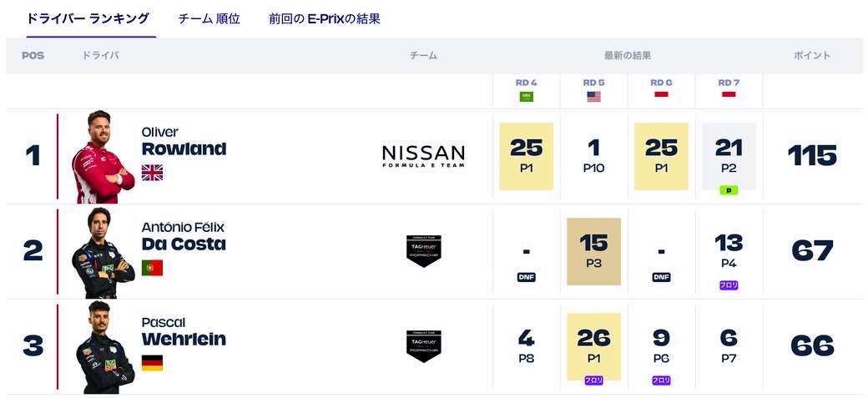The height and width of the screenshot is (398, 868).
Task: Click Oliver Rowland's driver photo
Action: click(103, 157)
